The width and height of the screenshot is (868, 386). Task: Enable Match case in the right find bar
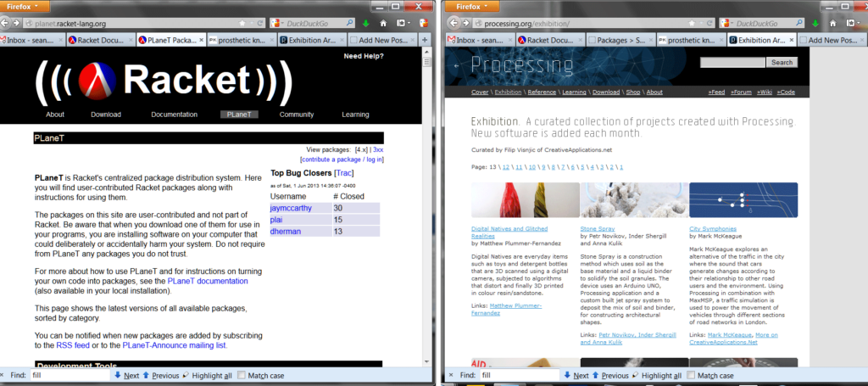(692, 374)
